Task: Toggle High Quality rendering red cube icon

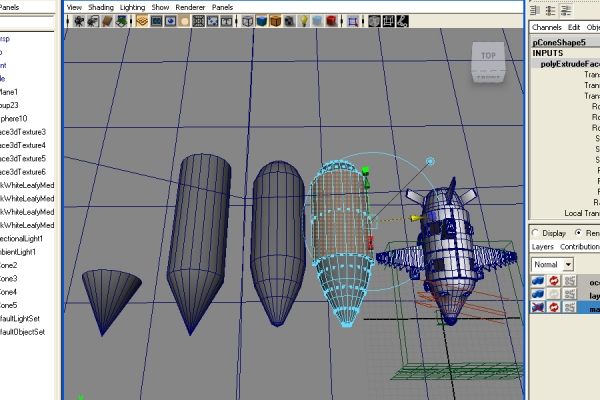Action: coord(331,21)
